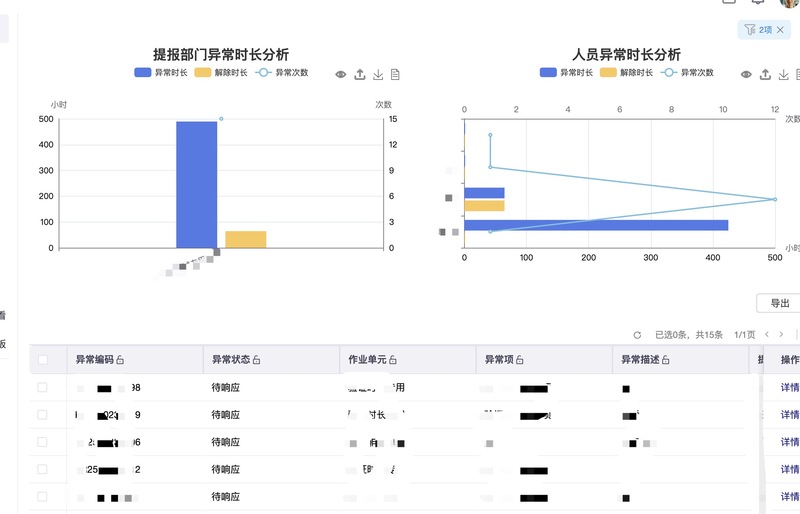The image size is (800, 514).
Task: Toggle eye icon on 人员异常时长分析 chart
Action: (x=746, y=75)
